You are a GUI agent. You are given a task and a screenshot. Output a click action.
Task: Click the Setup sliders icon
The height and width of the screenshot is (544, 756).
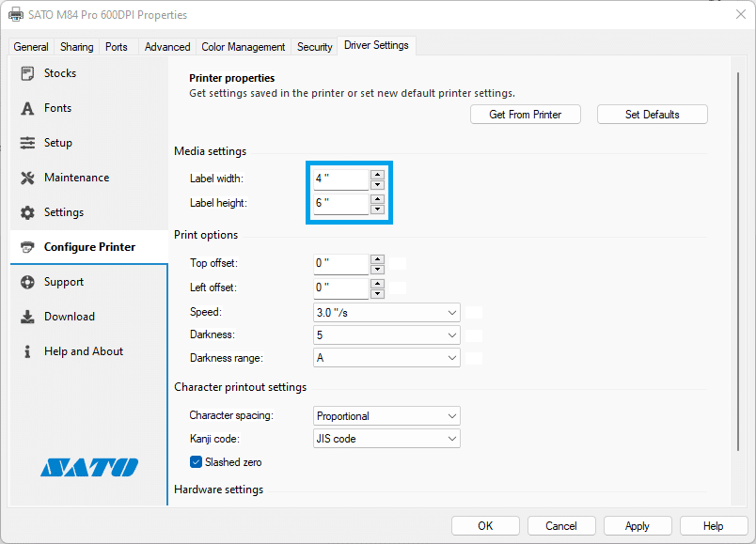[27, 143]
